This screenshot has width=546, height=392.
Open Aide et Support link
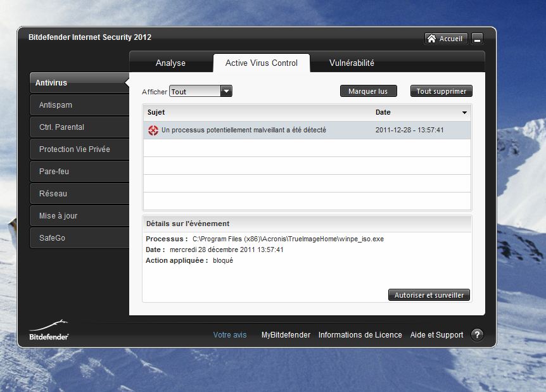pos(436,335)
